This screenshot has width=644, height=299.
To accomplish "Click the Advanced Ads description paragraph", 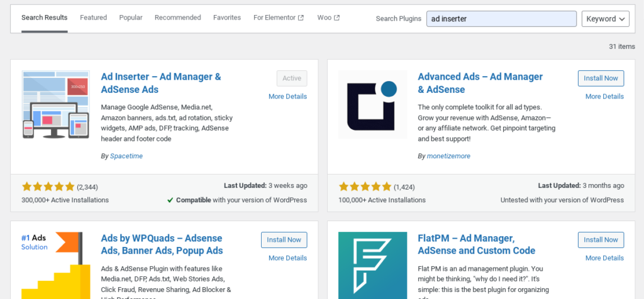I will pyautogui.click(x=487, y=123).
